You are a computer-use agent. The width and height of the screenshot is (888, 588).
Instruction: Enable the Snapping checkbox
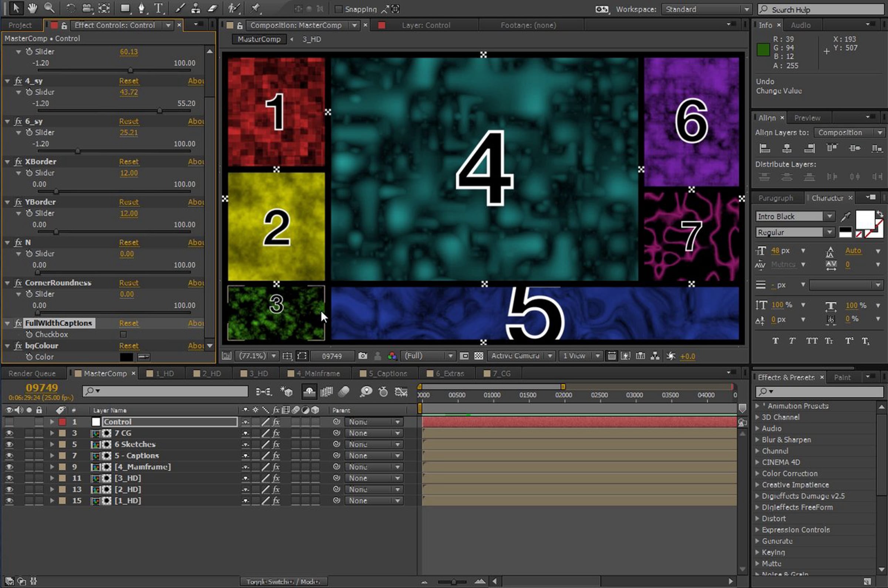tap(338, 9)
